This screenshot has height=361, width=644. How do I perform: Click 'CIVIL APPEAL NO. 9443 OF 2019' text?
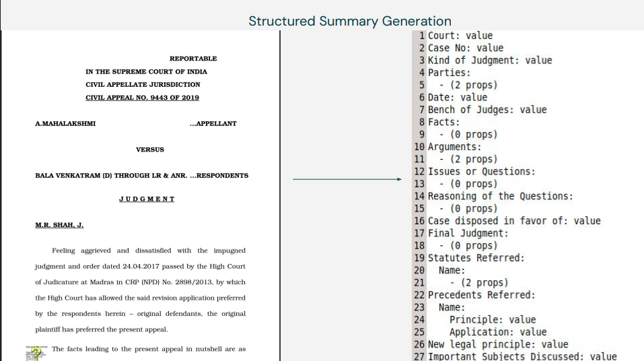(x=142, y=98)
